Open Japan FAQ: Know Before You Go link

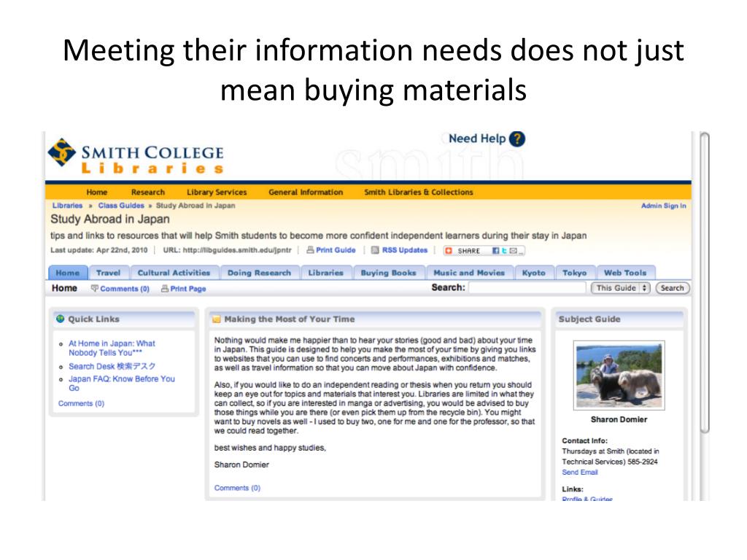122,384
